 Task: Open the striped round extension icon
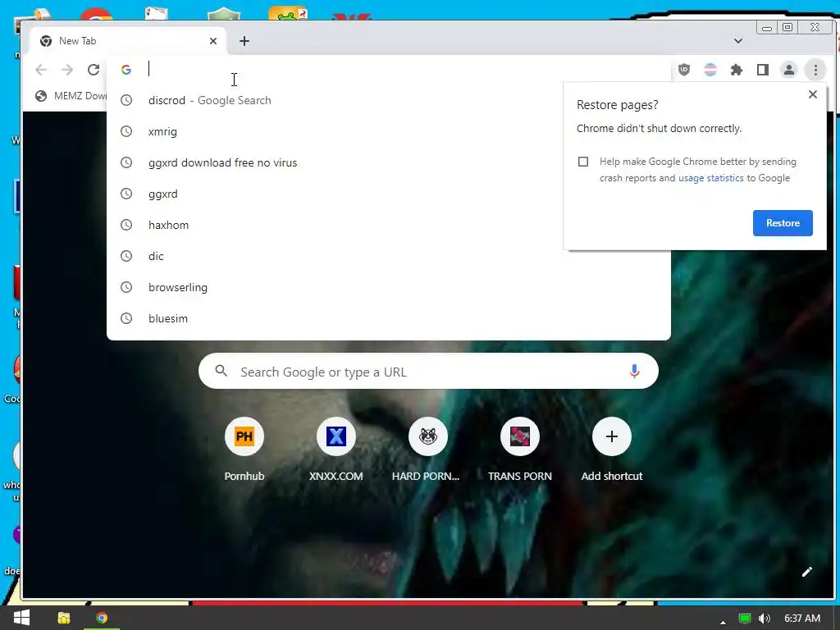[x=710, y=70]
